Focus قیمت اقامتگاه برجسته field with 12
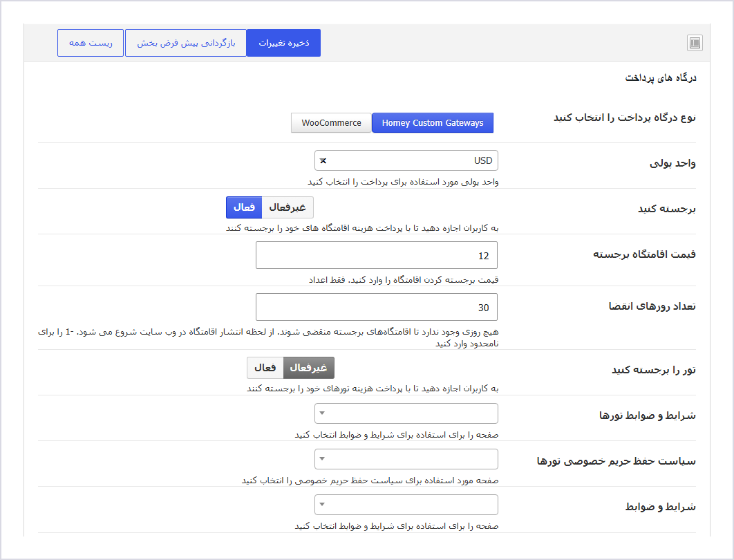The width and height of the screenshot is (734, 560). [377, 255]
